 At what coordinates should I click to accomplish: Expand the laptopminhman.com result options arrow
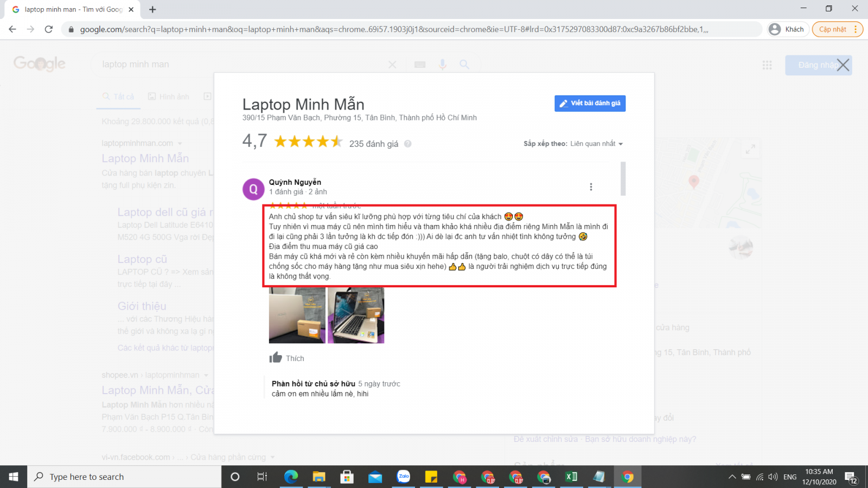[x=180, y=144]
